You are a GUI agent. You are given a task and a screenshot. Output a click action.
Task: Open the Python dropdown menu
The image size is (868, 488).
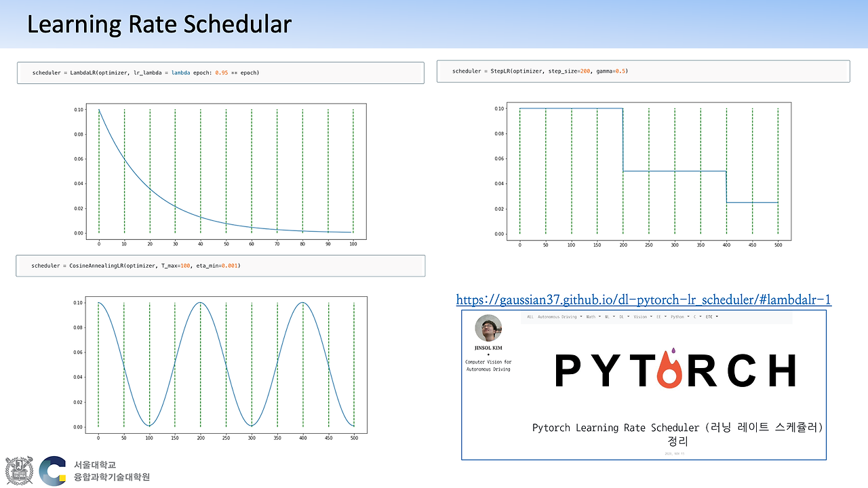pyautogui.click(x=679, y=317)
